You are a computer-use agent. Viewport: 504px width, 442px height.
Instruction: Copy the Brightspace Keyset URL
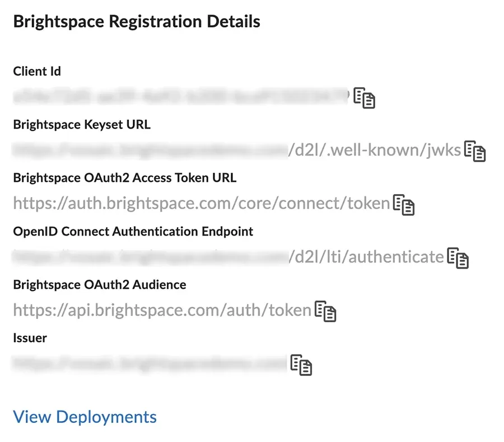coord(475,151)
